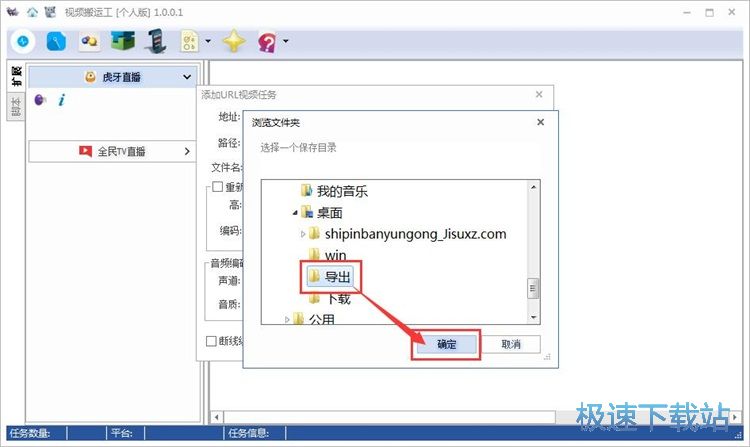Screen dimensions: 750x447
Task: Click the browse dialog resize grip
Action: coord(548,357)
